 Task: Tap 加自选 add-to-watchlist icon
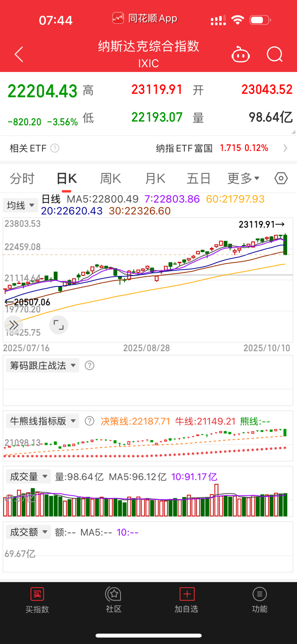[x=187, y=594]
